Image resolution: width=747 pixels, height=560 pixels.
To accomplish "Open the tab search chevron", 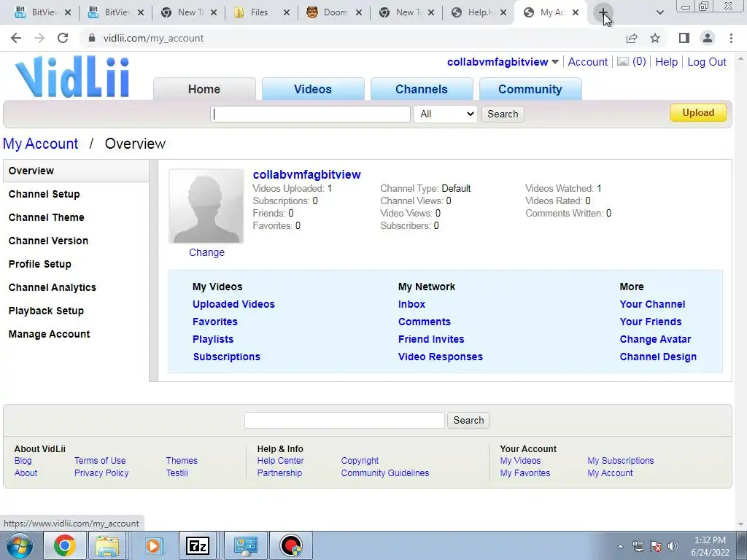I will click(x=659, y=13).
